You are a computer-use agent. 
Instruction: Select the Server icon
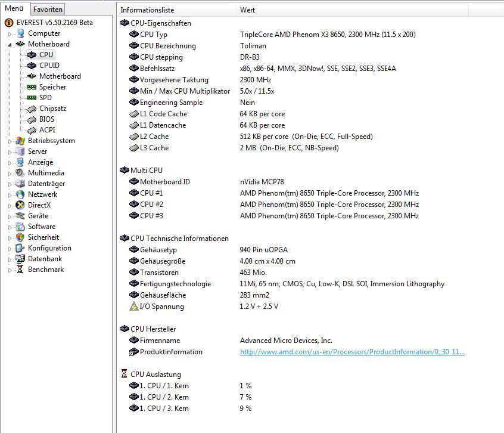pyautogui.click(x=20, y=151)
